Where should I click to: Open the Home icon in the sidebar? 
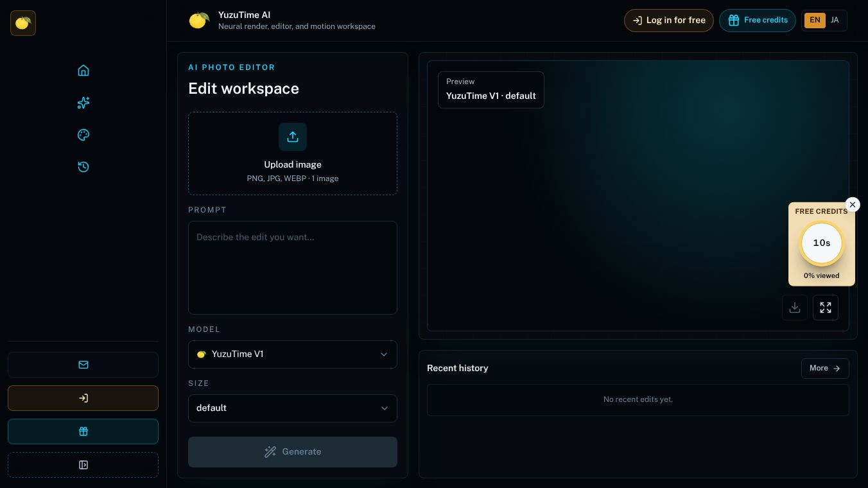click(83, 71)
